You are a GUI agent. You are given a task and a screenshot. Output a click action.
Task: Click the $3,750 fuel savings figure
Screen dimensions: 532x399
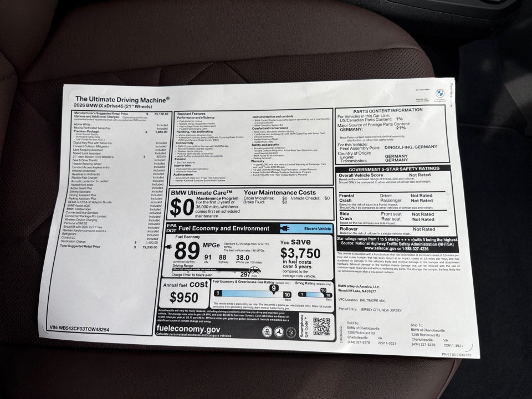(299, 252)
